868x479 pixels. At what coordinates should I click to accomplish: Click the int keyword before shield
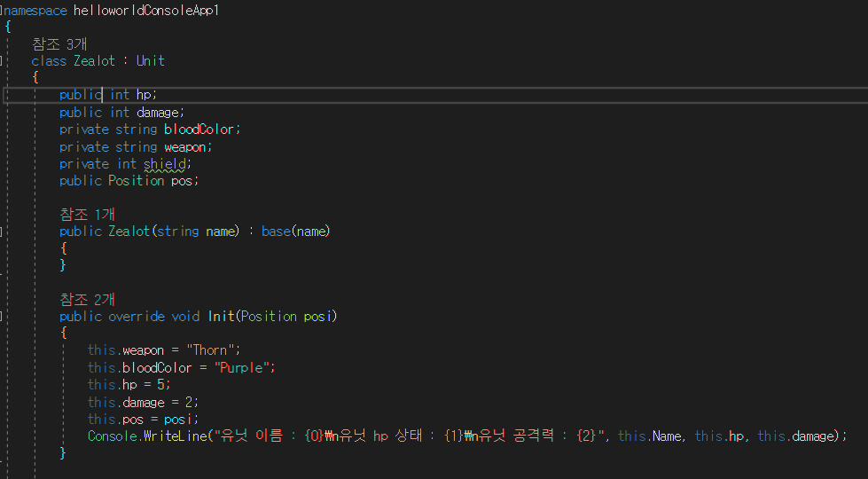[126, 164]
